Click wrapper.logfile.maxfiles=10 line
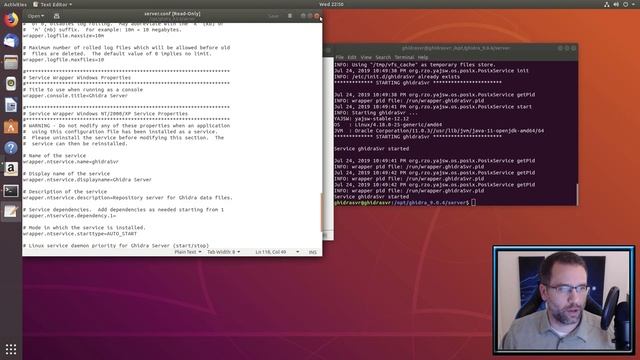This screenshot has width=640, height=360. point(63,60)
